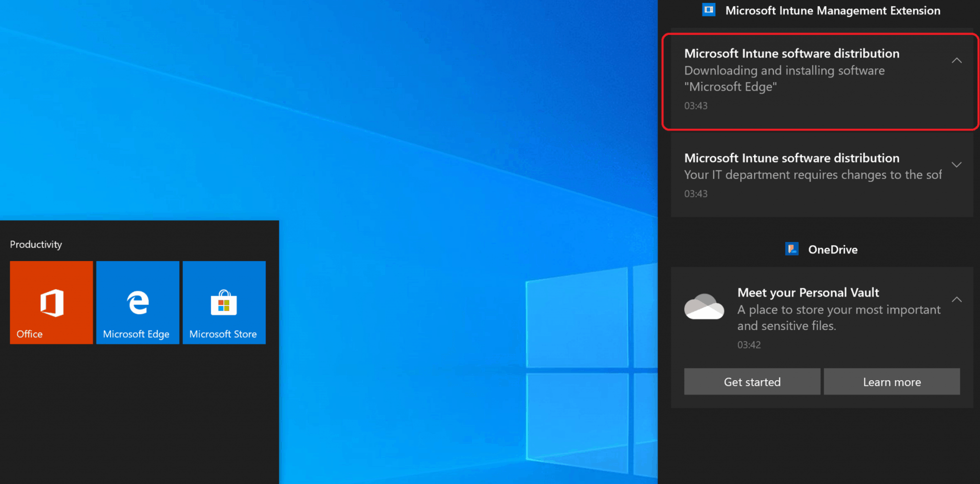Click the Meet your Personal Vault title
Image resolution: width=980 pixels, height=484 pixels.
coord(808,292)
